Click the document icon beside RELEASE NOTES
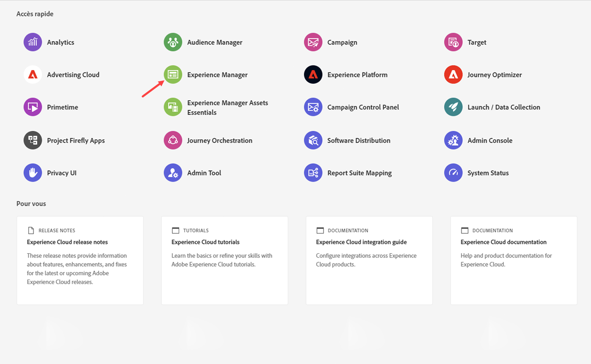 click(31, 230)
